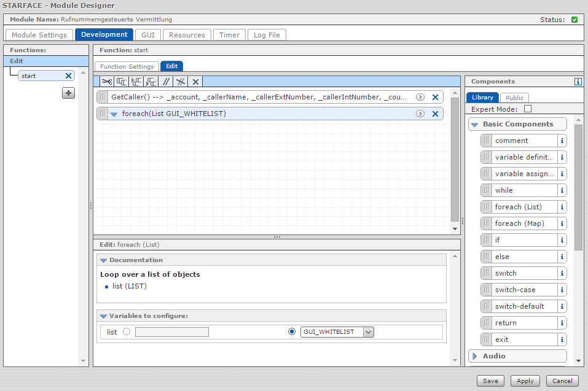The width and height of the screenshot is (588, 391).
Task: Switch to Function Settings tab
Action: point(127,66)
